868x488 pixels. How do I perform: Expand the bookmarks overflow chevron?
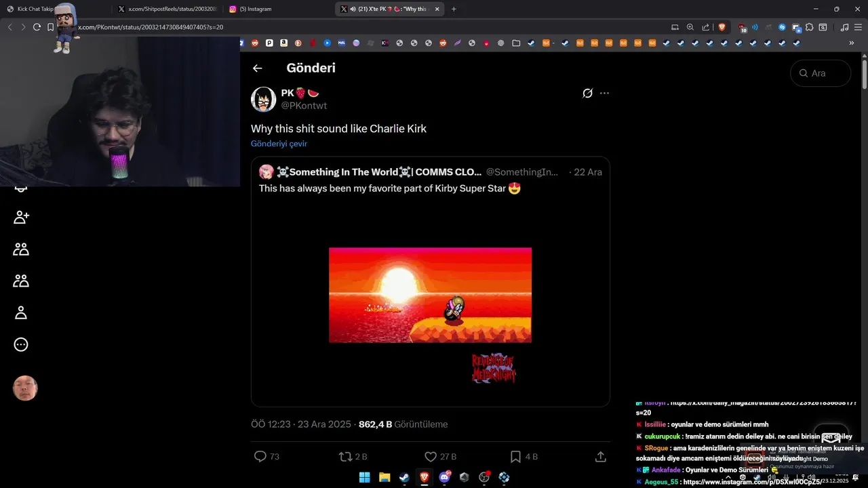[852, 43]
